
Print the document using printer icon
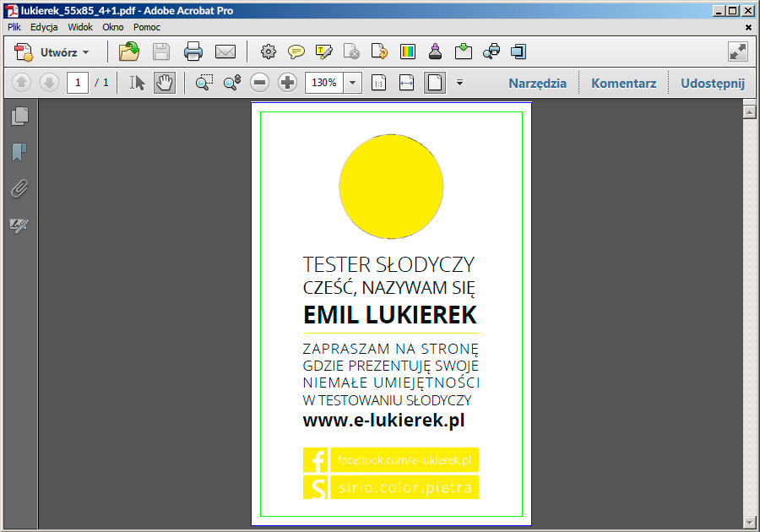pyautogui.click(x=193, y=52)
